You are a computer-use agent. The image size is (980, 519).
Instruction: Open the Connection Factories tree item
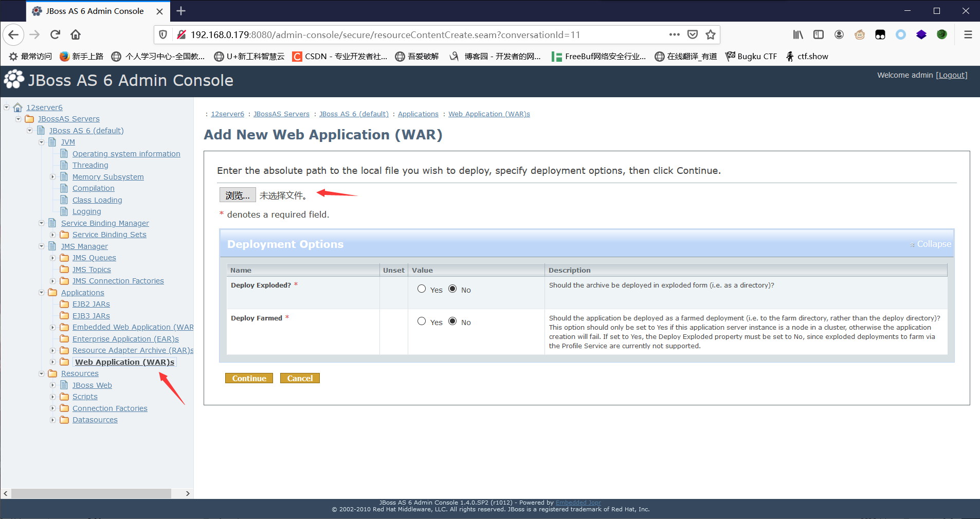click(x=110, y=408)
